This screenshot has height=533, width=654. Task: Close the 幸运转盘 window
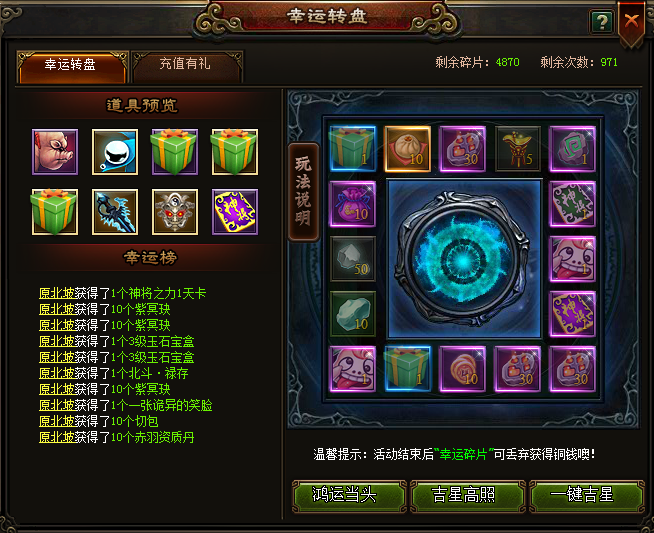(x=631, y=20)
